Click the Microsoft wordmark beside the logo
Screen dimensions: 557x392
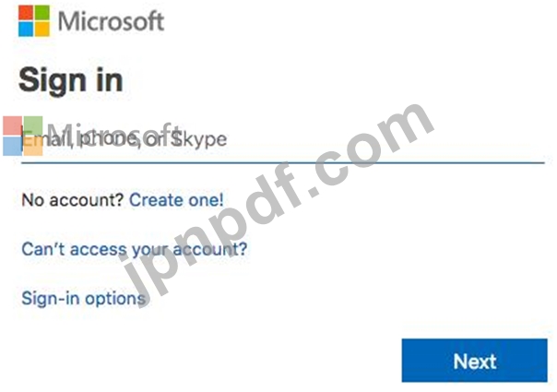pyautogui.click(x=111, y=21)
